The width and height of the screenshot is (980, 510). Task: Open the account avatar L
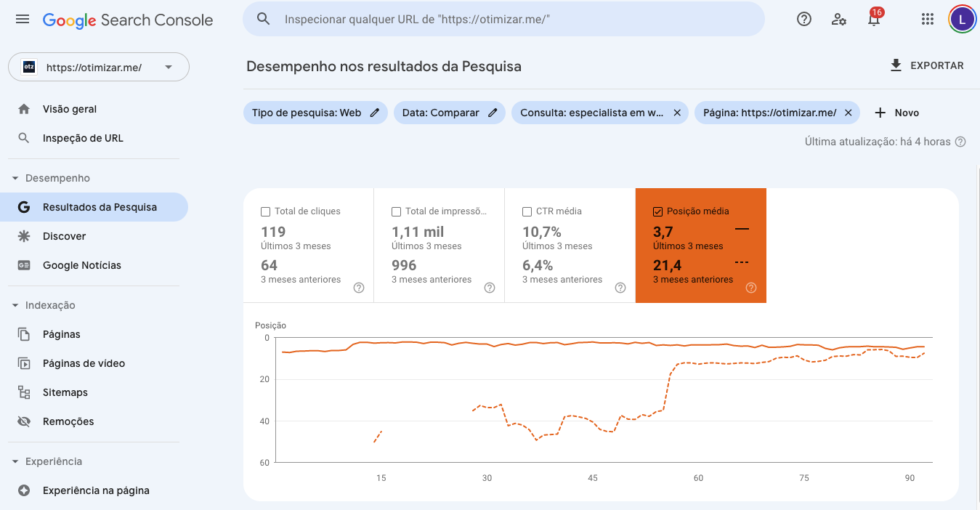coord(963,20)
